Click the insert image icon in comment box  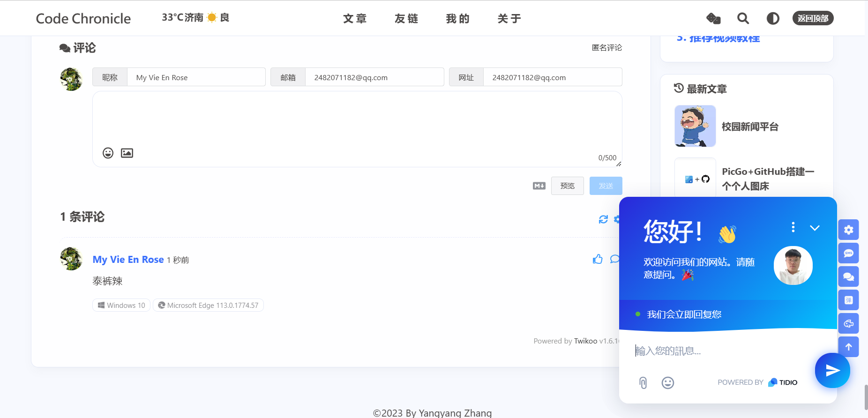point(127,153)
